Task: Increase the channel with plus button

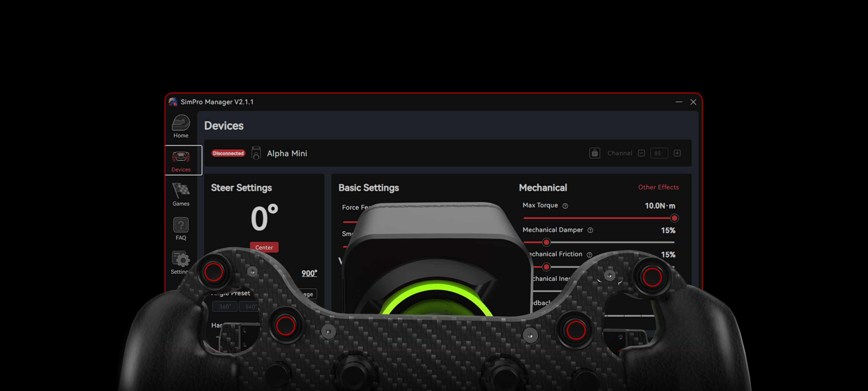Action: point(677,153)
